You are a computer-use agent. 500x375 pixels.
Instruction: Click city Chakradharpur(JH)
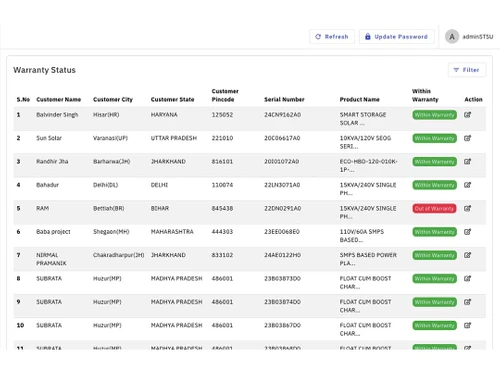pos(119,255)
